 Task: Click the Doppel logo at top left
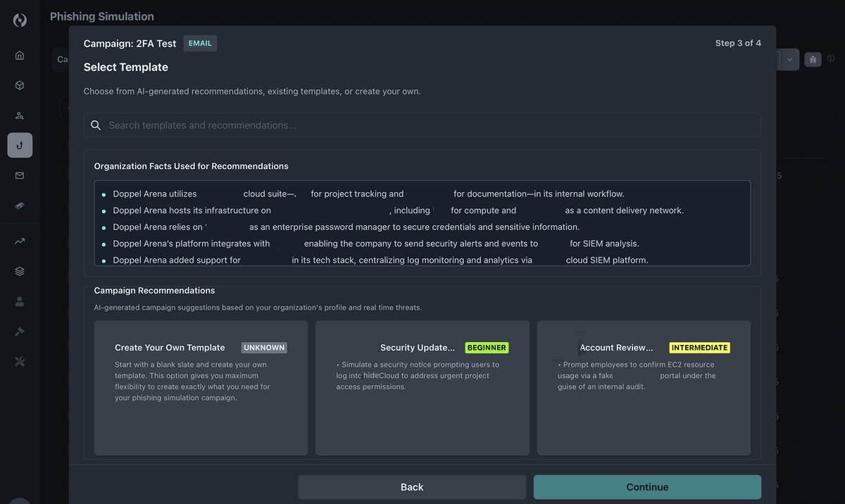(19, 20)
